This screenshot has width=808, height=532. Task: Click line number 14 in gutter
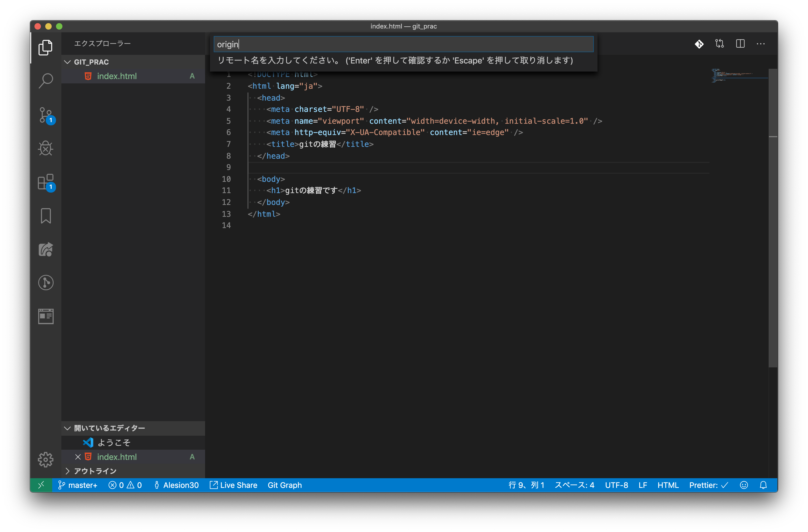226,225
